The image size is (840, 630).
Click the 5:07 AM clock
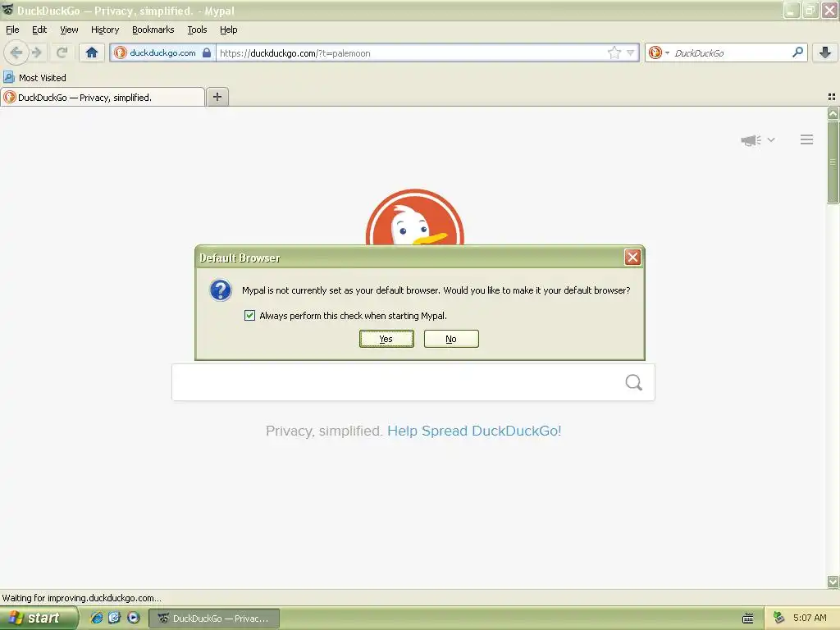(x=810, y=618)
